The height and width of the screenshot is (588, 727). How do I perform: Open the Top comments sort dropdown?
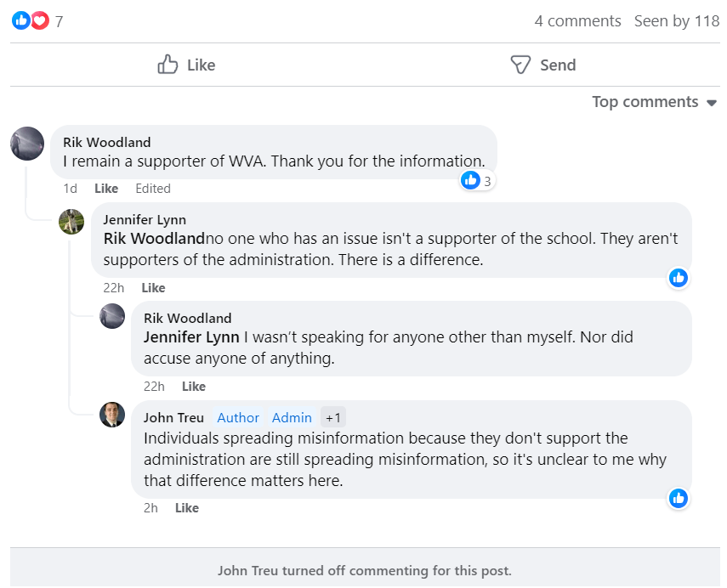pyautogui.click(x=655, y=102)
